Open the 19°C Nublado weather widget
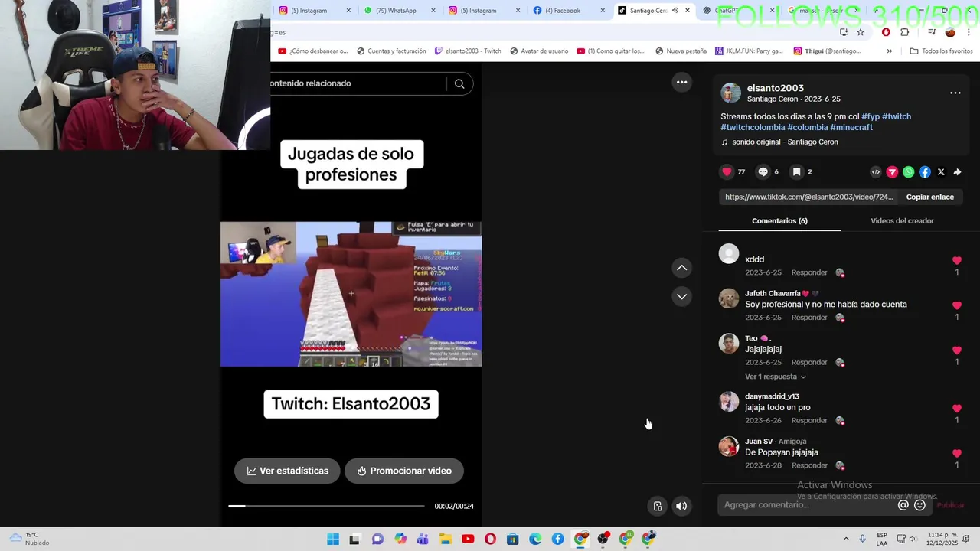Screen dimensions: 980x551 pos(31,539)
